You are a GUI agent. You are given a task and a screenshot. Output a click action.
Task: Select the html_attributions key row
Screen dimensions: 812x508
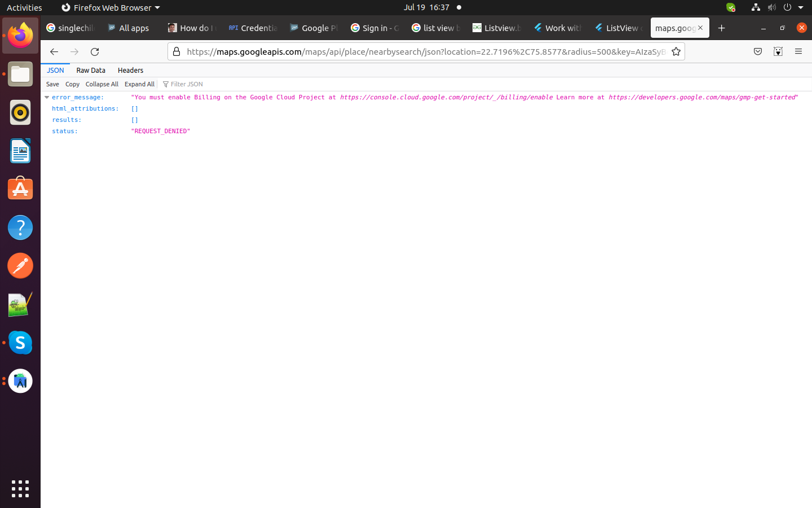(x=85, y=108)
